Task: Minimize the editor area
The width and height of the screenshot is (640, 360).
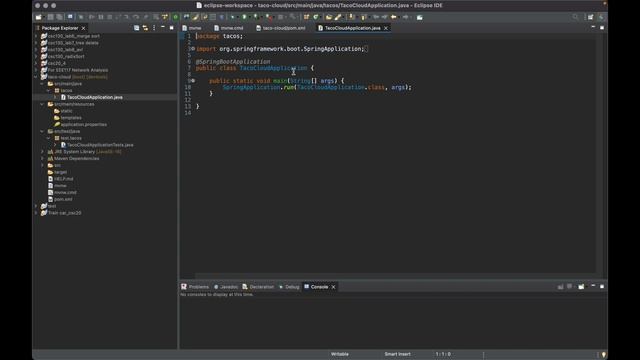Action: coord(593,27)
